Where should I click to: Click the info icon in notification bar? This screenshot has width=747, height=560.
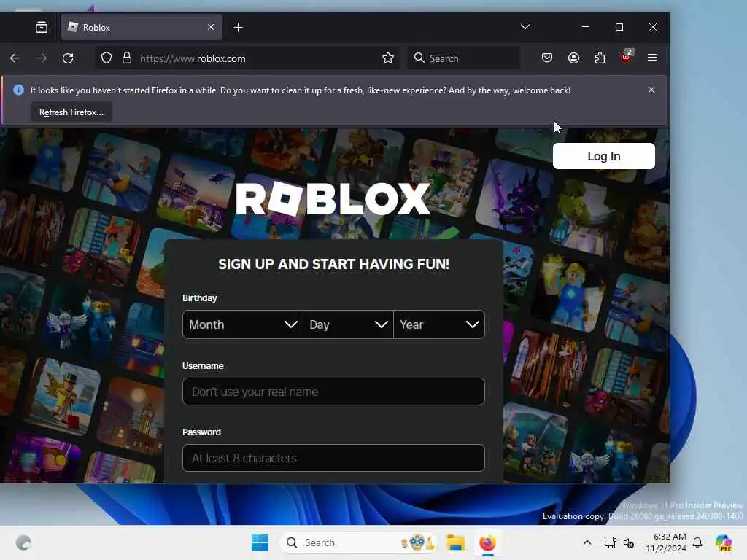18,90
